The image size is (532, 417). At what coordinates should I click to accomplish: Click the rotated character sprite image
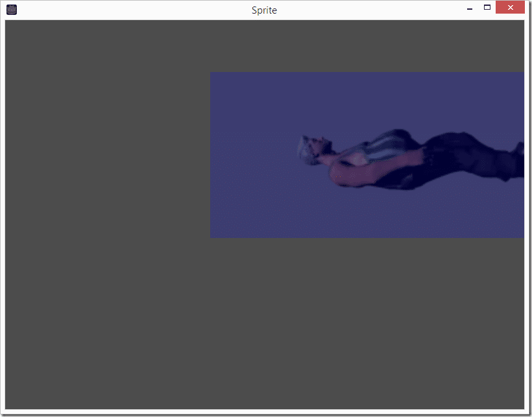click(x=367, y=155)
